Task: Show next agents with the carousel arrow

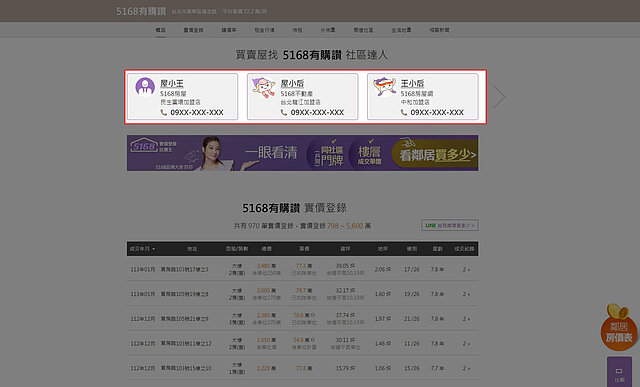Action: pos(499,97)
